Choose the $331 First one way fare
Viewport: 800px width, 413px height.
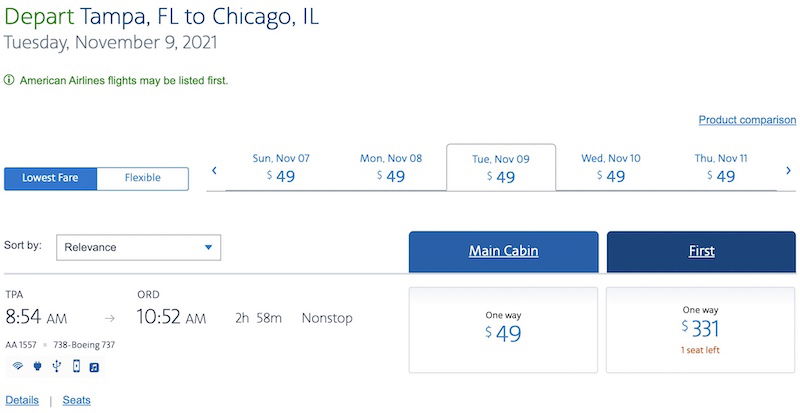tap(701, 330)
